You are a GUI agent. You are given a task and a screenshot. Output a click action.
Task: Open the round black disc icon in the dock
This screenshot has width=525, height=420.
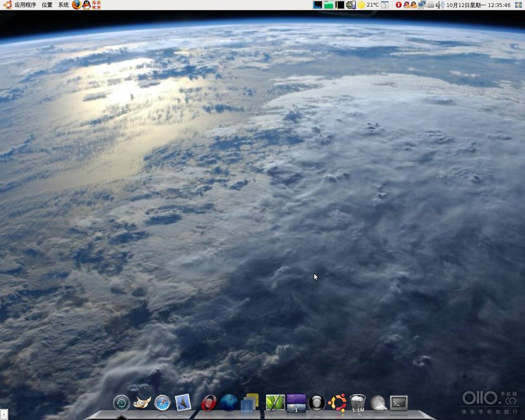tap(317, 403)
